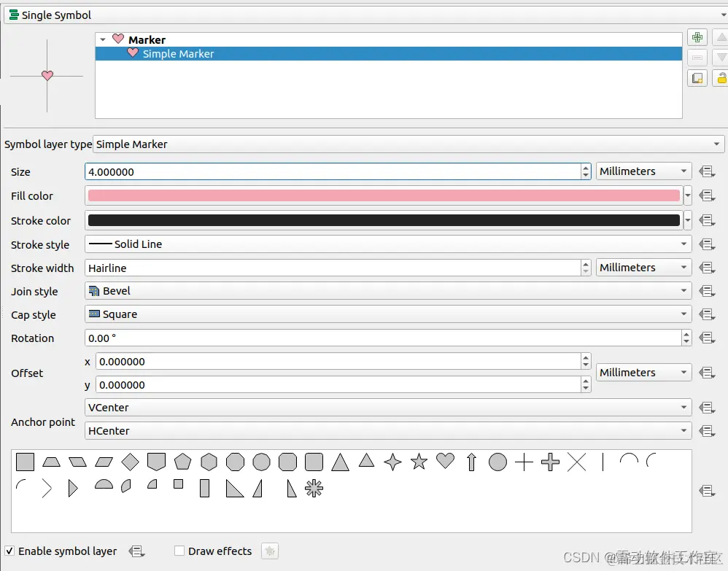728x571 pixels.
Task: Click the Size value input field
Action: click(333, 172)
